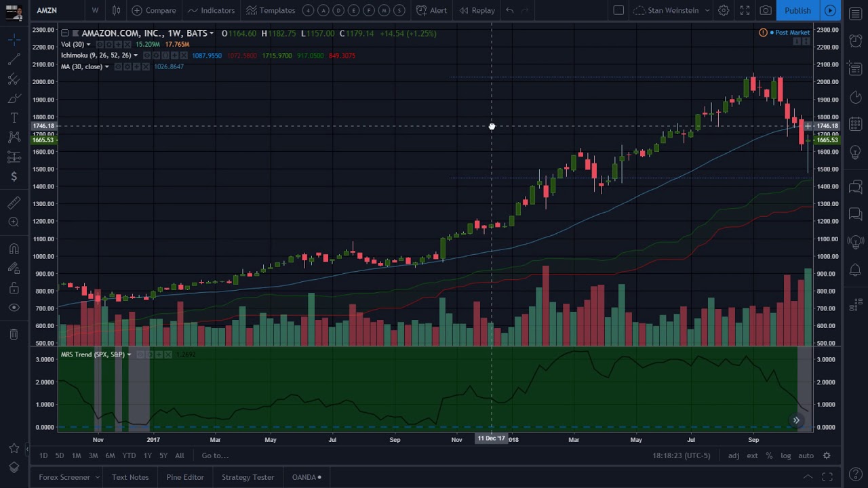
Task: Select the 1D date range
Action: click(43, 455)
